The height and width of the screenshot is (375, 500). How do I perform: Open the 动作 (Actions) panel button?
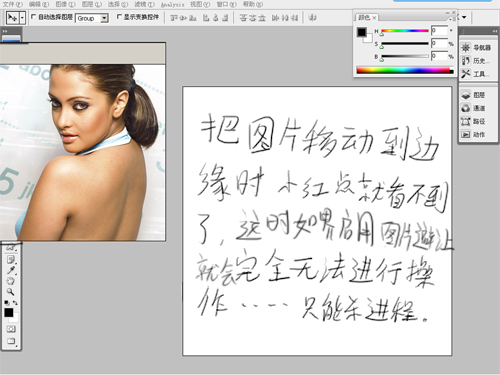475,134
